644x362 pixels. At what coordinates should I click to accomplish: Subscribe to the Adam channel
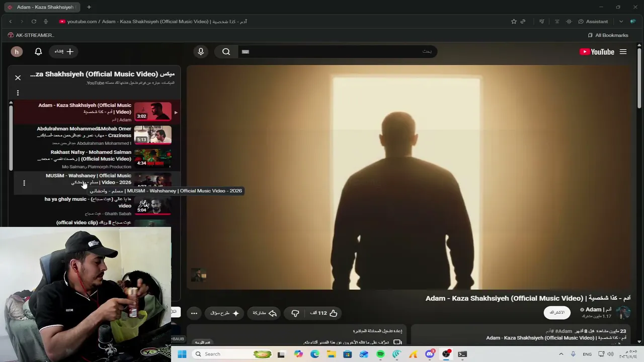coord(557,312)
